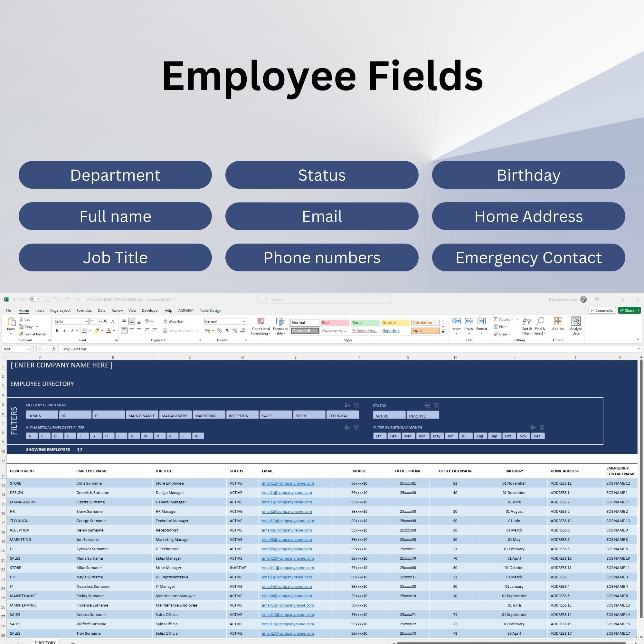
Task: Increase font size with the large A icon
Action: tap(105, 321)
